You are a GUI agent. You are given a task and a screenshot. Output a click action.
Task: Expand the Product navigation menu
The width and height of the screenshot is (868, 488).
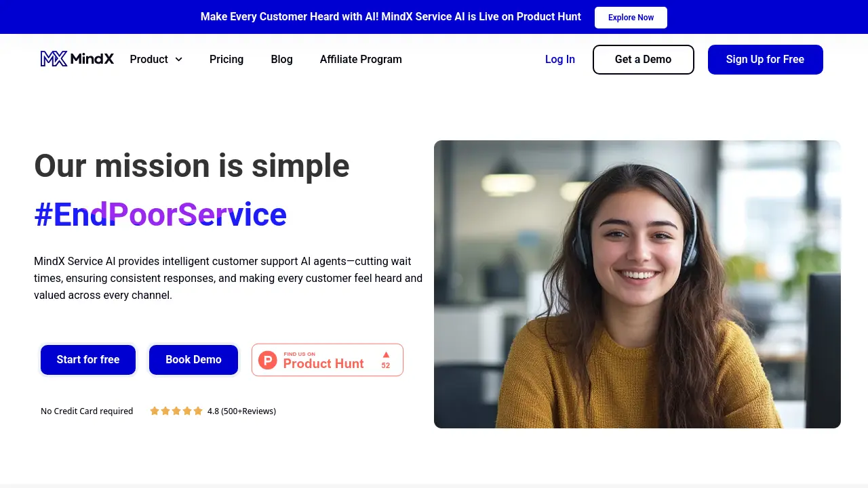point(149,60)
